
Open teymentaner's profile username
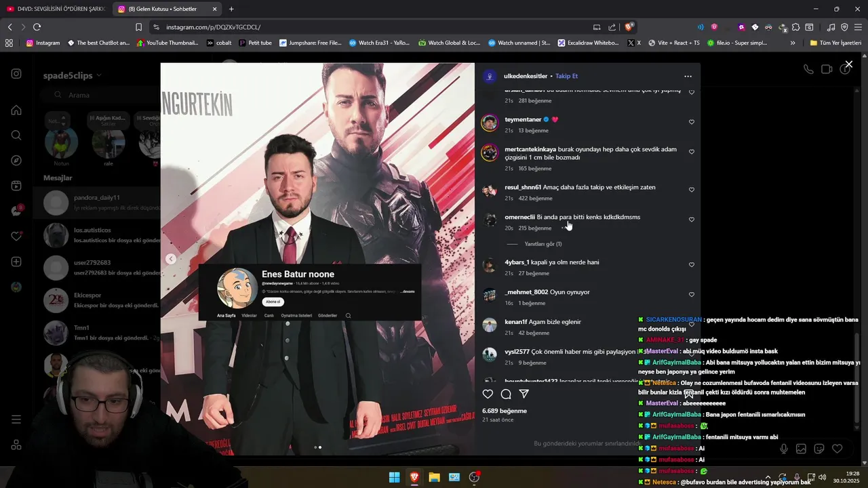pyautogui.click(x=522, y=119)
